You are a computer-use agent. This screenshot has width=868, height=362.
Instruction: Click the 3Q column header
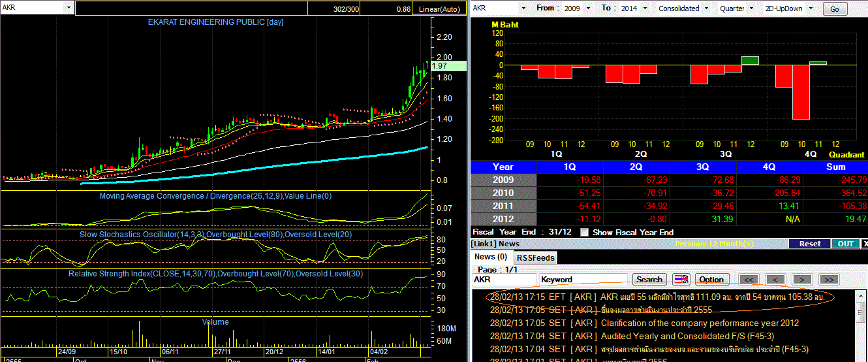click(x=703, y=167)
